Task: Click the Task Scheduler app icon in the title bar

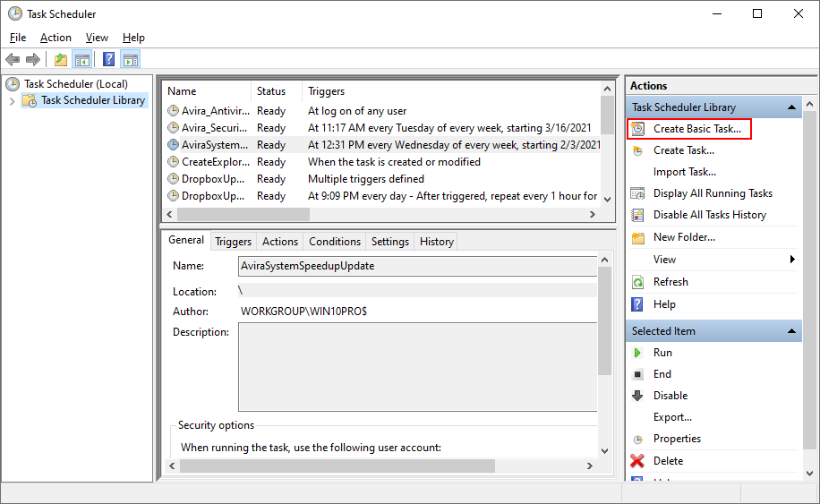Action: [15, 13]
